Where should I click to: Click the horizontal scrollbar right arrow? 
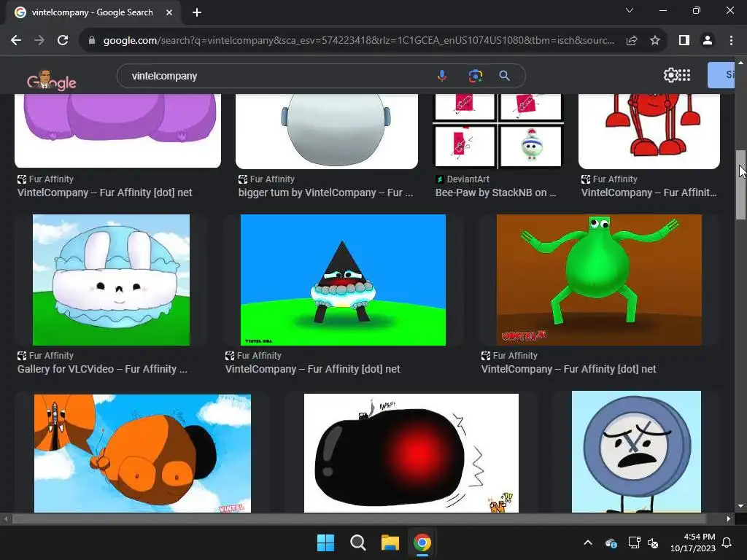click(729, 518)
